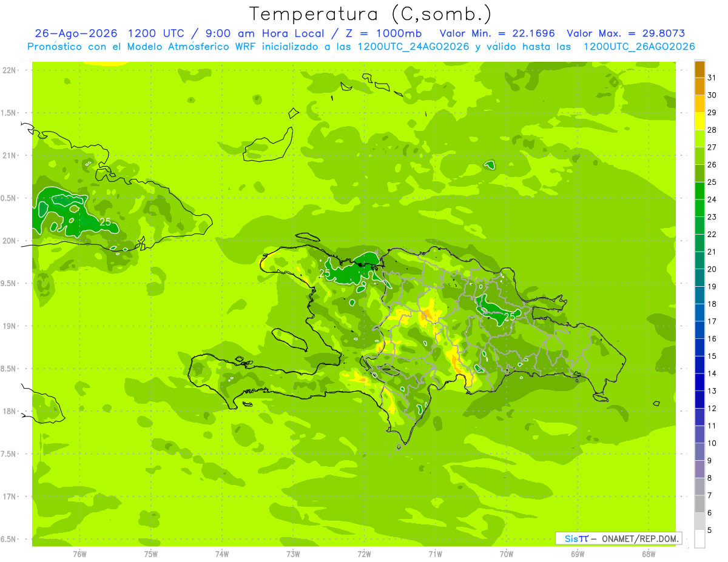Click the title "Temperatura (C,somb.)"
The width and height of the screenshot is (728, 562).
tap(371, 14)
